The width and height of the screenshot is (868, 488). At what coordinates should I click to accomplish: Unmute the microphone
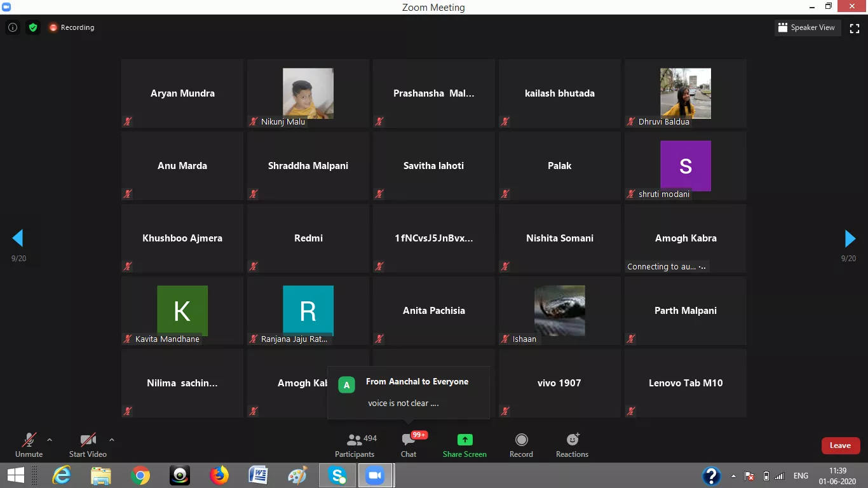coord(29,445)
